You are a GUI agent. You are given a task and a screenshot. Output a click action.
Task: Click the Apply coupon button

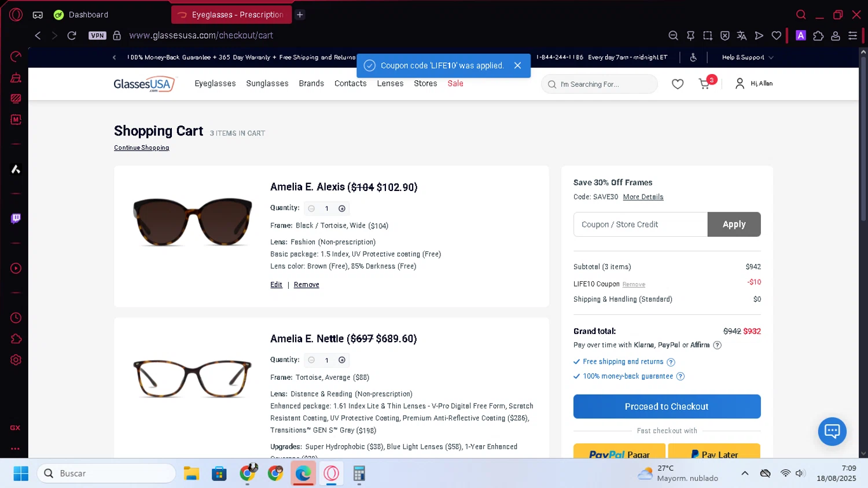pyautogui.click(x=734, y=225)
